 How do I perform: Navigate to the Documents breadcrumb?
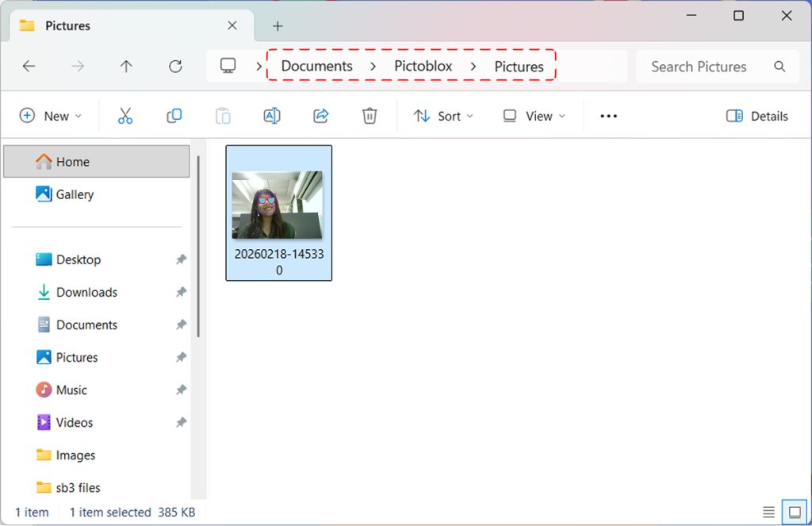(316, 67)
